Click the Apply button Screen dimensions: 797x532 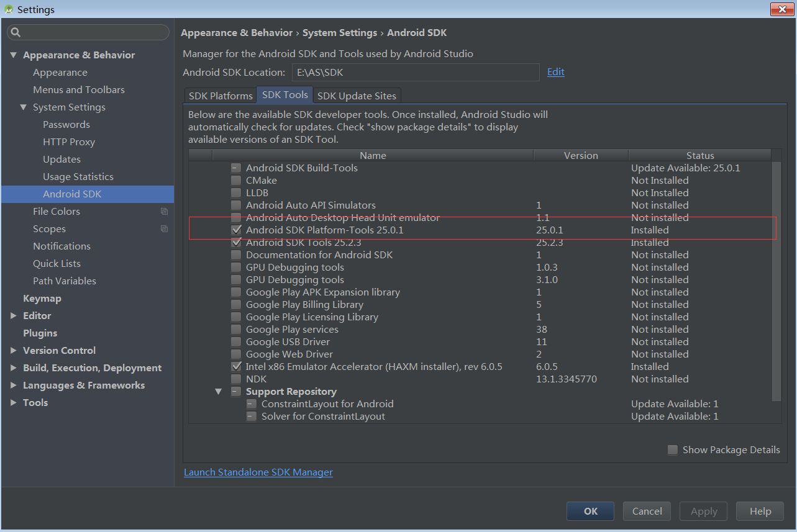pos(704,512)
